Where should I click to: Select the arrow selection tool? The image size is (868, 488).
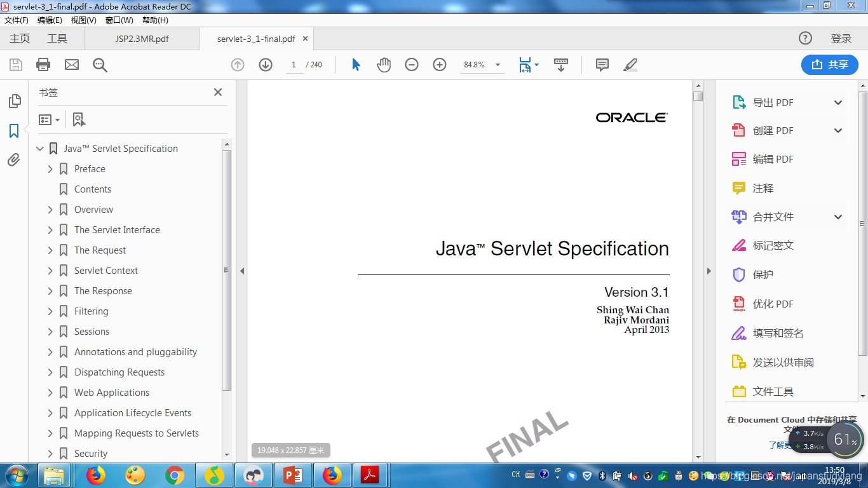tap(356, 64)
